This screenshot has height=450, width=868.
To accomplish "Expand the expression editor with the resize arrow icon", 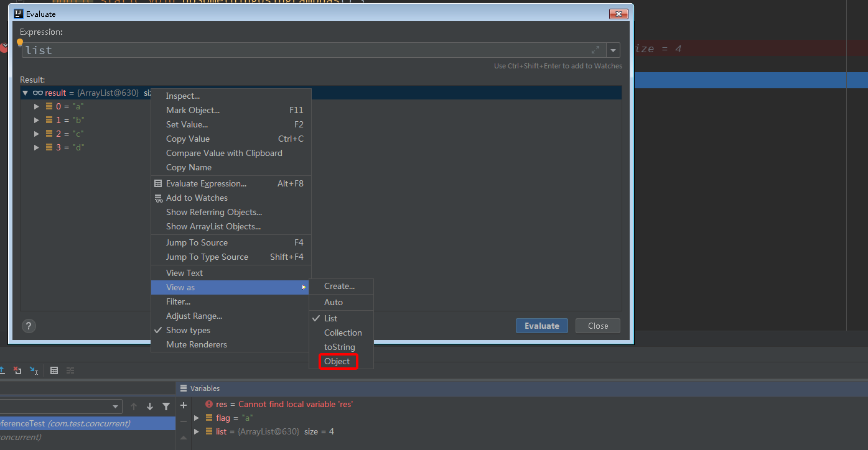I will (x=595, y=50).
